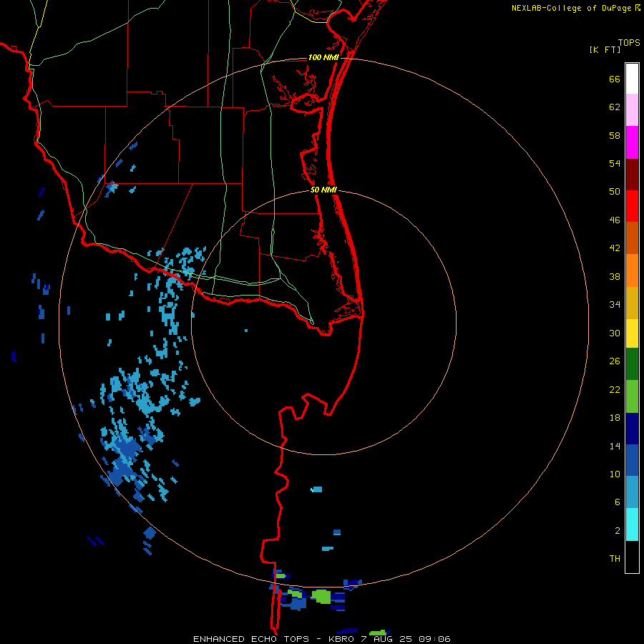Select the magenta legend color block
The width and height of the screenshot is (644, 644).
(x=632, y=142)
